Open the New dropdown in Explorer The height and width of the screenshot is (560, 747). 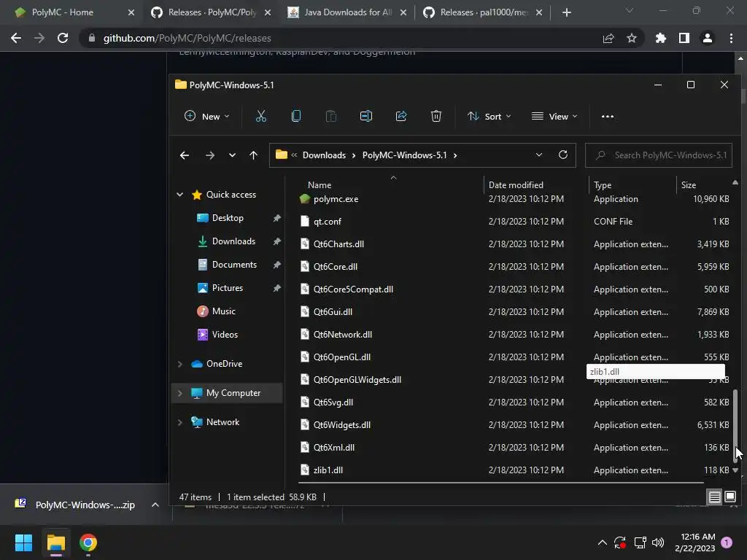206,116
